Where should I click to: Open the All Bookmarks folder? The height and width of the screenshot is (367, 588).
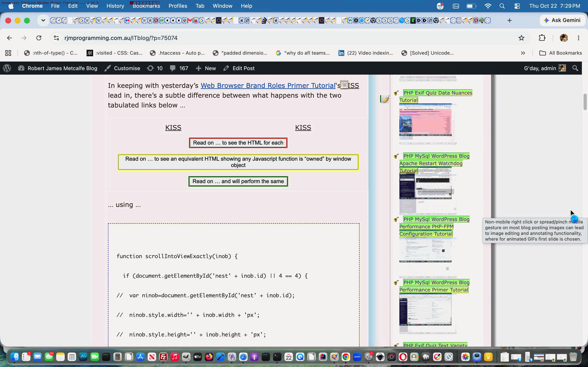(x=560, y=53)
